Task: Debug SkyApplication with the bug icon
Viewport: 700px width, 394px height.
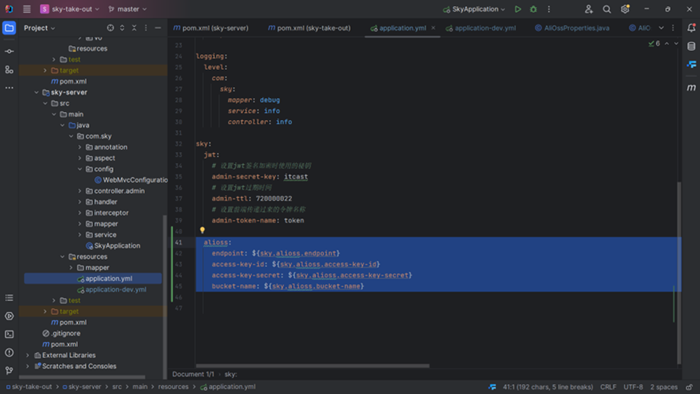Action: (x=533, y=9)
